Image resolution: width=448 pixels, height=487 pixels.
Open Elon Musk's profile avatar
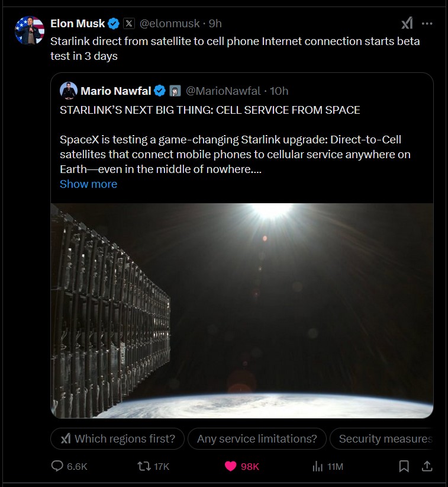pyautogui.click(x=30, y=30)
